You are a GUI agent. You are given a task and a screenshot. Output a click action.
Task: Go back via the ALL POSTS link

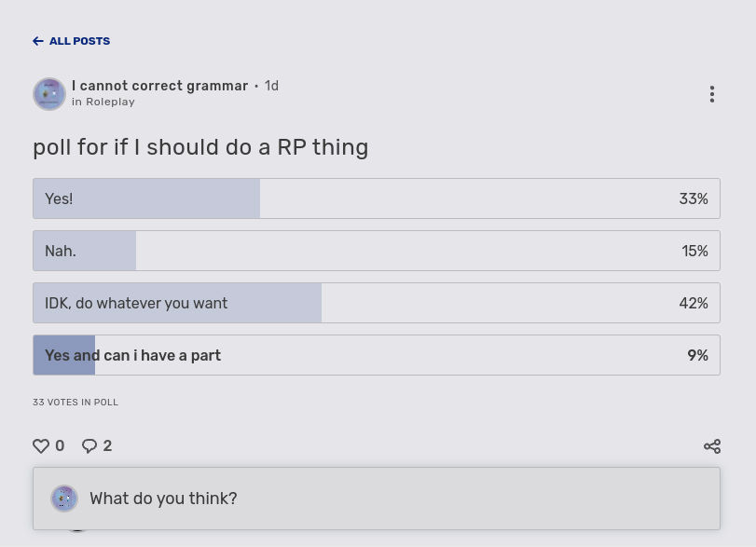[x=79, y=41]
